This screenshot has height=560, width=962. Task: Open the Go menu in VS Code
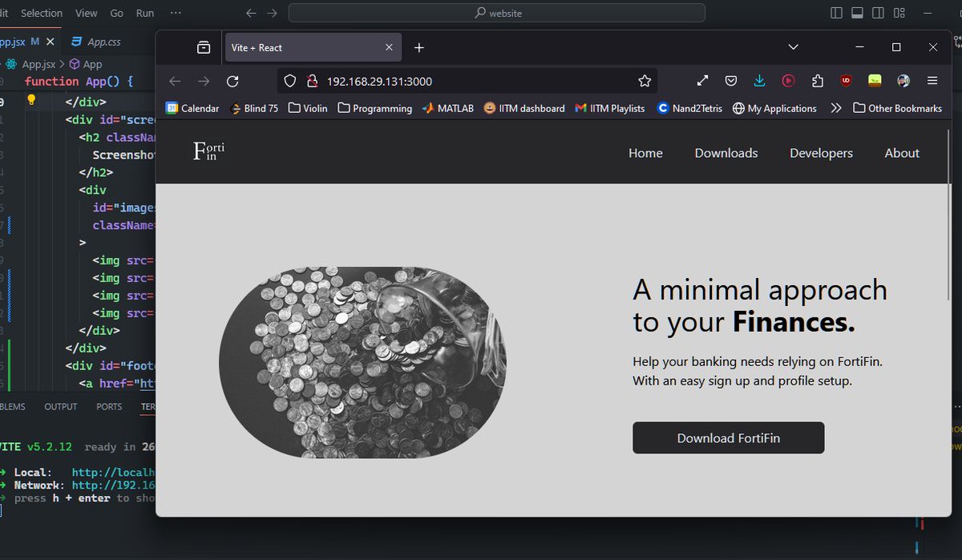[117, 13]
